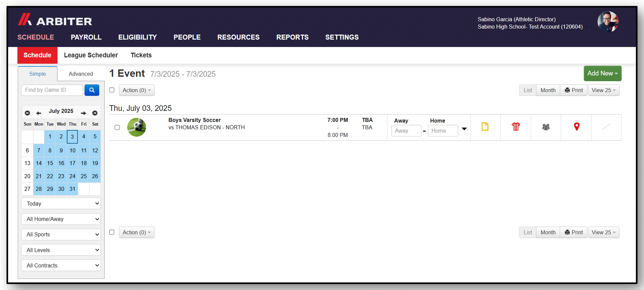Open the REPORTS main menu

[x=292, y=37]
